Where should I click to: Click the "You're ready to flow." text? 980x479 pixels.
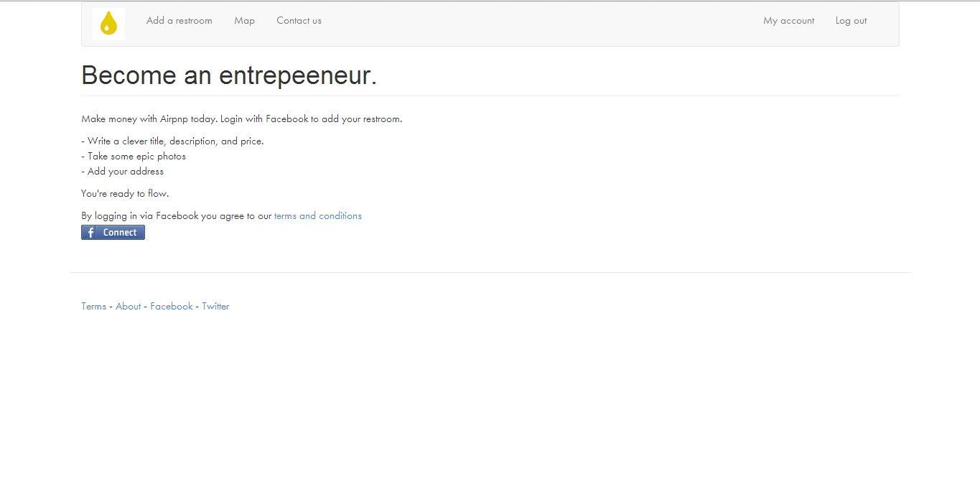click(125, 194)
